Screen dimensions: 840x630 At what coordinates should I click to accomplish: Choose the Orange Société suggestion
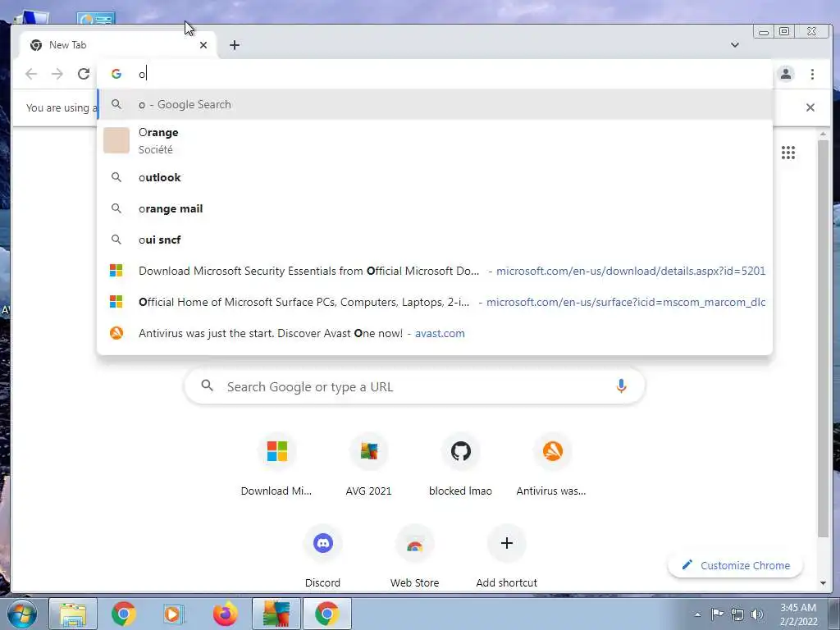tap(435, 140)
